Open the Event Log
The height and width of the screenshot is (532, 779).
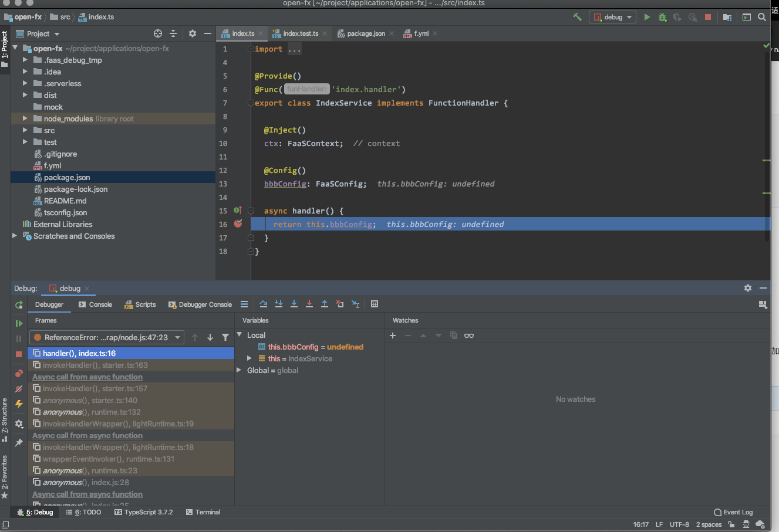[733, 512]
